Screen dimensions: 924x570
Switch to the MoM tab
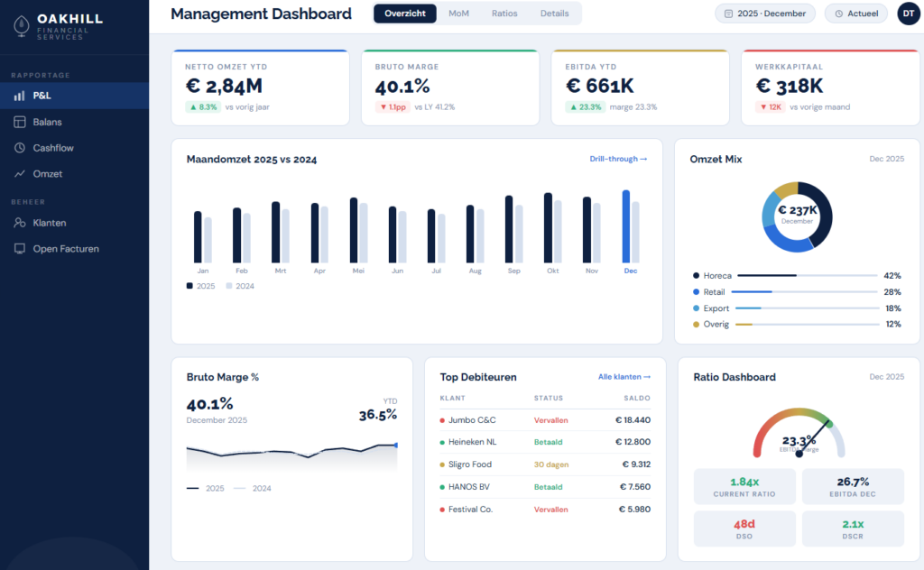tap(458, 14)
